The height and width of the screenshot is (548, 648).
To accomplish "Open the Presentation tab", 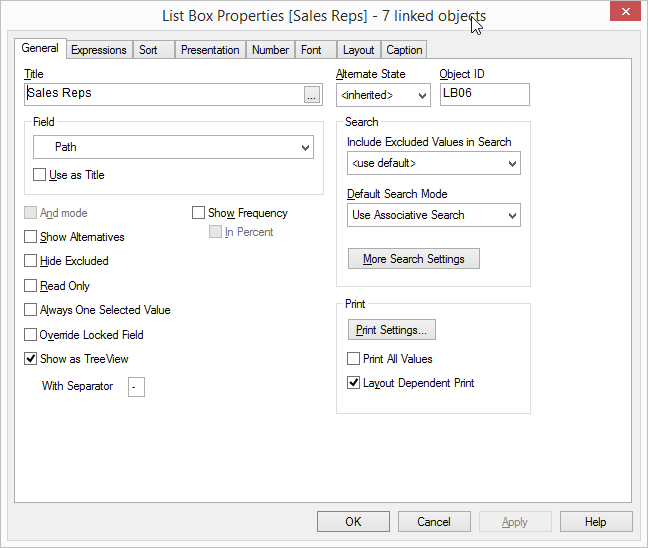I will [x=210, y=50].
